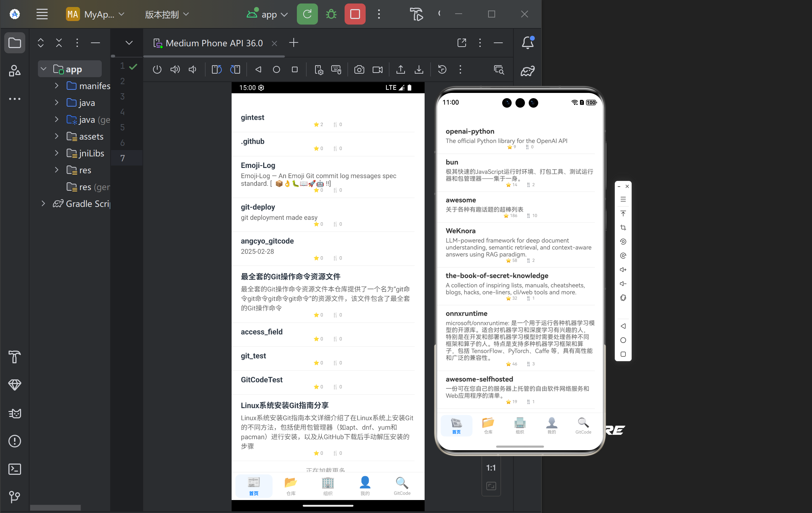Open the Terminal tool window
This screenshot has height=513, width=812.
tap(14, 469)
